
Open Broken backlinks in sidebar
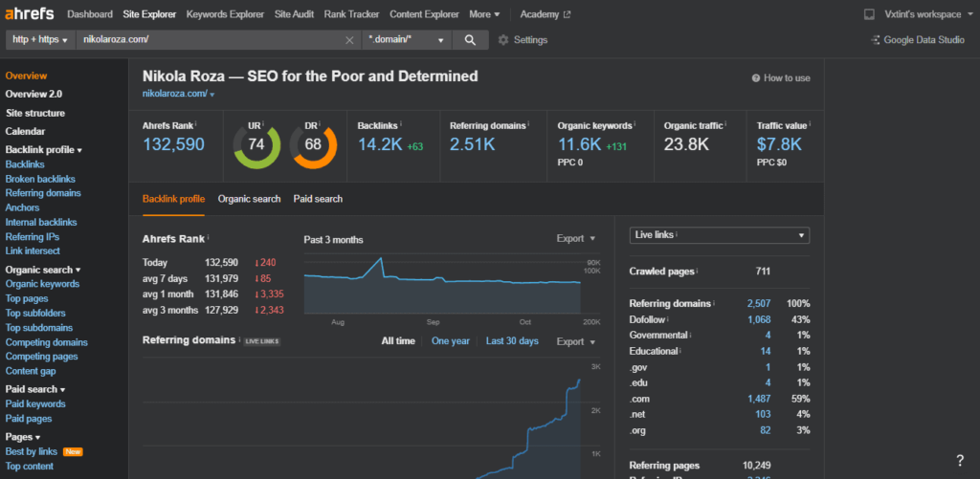point(40,179)
